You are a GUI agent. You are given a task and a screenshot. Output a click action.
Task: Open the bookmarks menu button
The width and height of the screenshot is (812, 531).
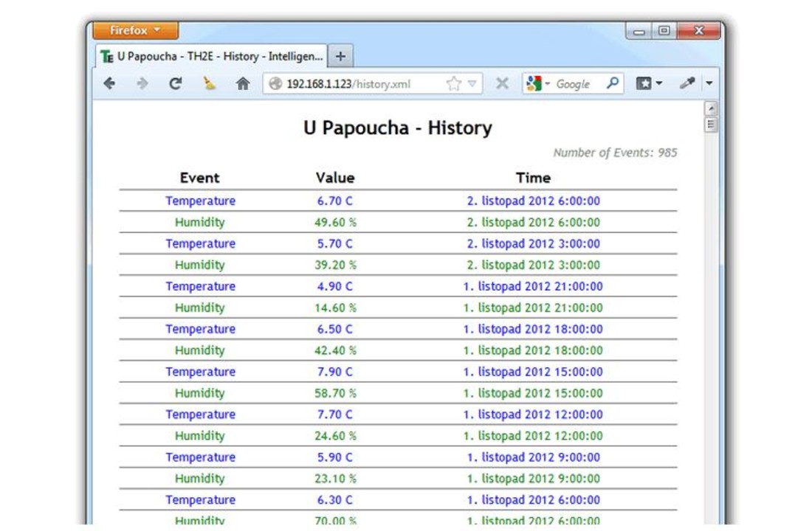(648, 84)
